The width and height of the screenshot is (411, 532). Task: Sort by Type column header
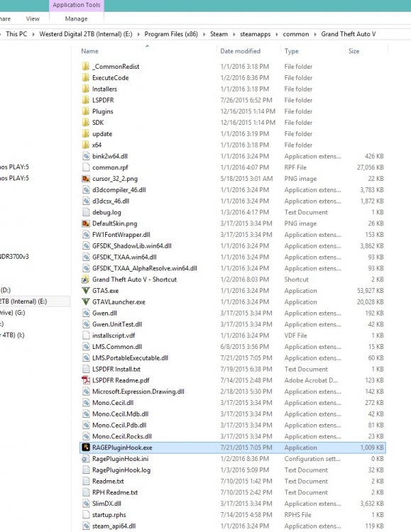point(292,51)
